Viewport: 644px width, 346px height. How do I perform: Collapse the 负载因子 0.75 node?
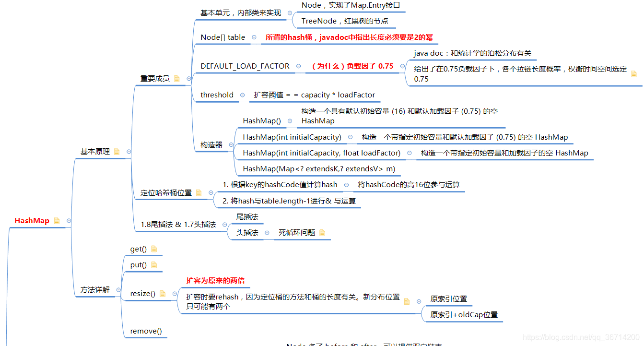(402, 66)
